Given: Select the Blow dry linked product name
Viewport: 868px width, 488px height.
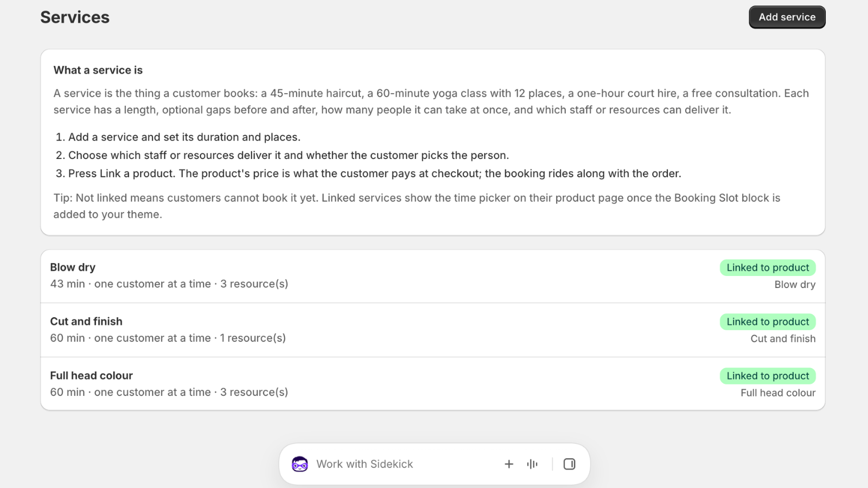Looking at the screenshot, I should point(795,285).
